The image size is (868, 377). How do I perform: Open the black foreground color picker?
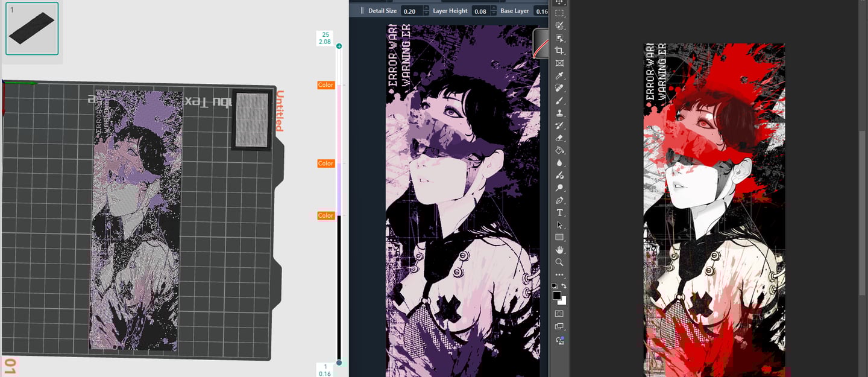(556, 295)
